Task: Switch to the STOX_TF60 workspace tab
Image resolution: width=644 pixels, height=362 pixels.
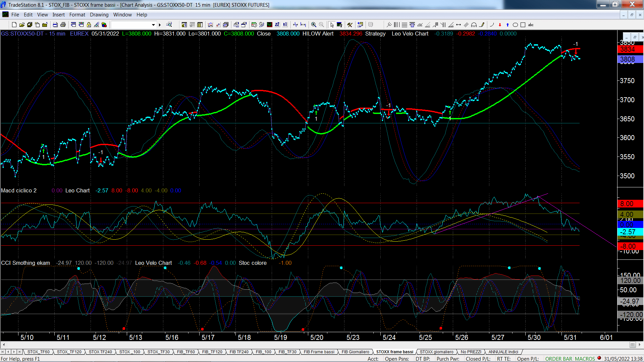Action: click(x=38, y=352)
